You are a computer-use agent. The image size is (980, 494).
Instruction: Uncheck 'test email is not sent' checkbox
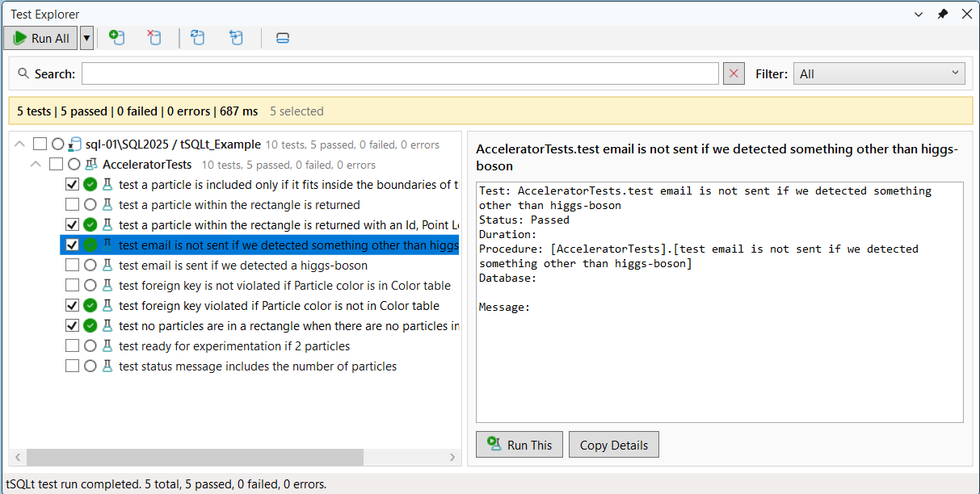[x=72, y=245]
